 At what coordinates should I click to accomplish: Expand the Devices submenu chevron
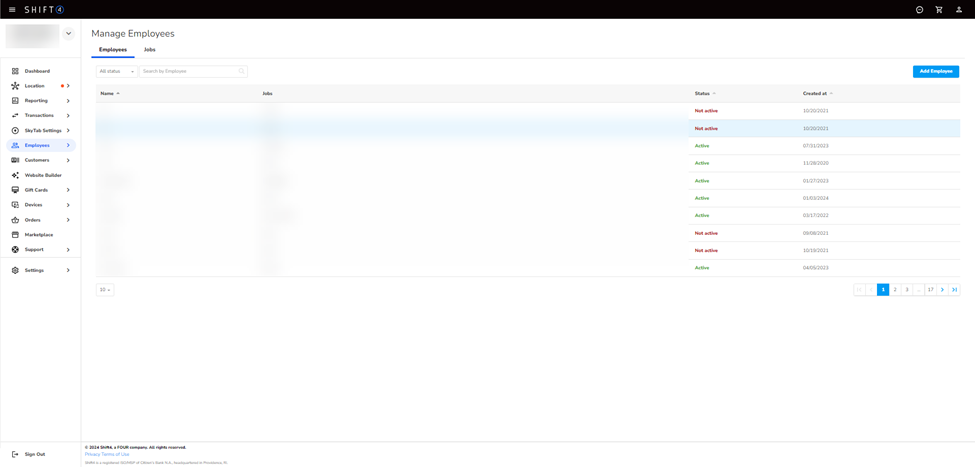coord(68,205)
